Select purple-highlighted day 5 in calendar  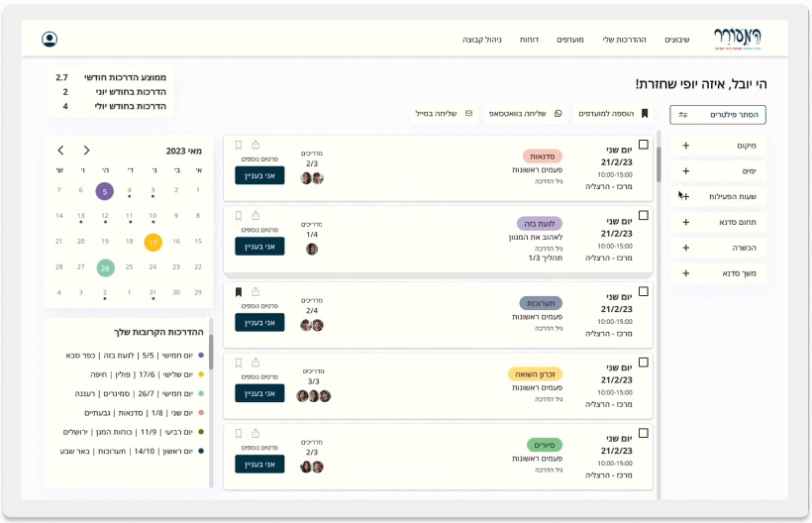[105, 191]
